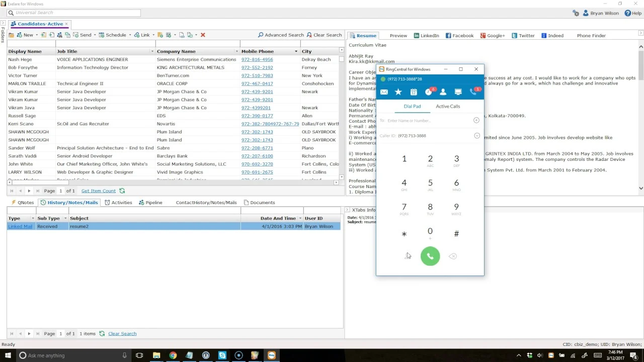Select the Nash Hege candidate row
The height and width of the screenshot is (362, 644).
(173, 59)
